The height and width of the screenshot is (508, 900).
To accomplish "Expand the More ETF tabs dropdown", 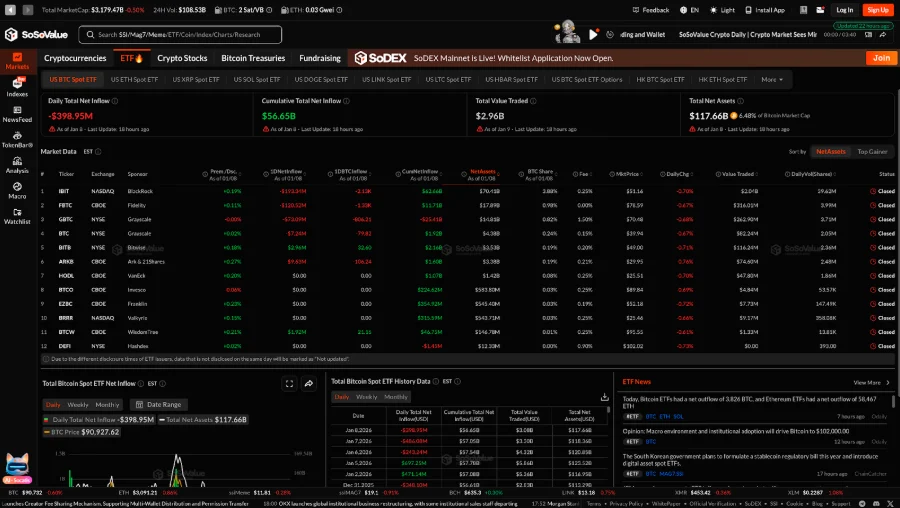I will tap(771, 79).
